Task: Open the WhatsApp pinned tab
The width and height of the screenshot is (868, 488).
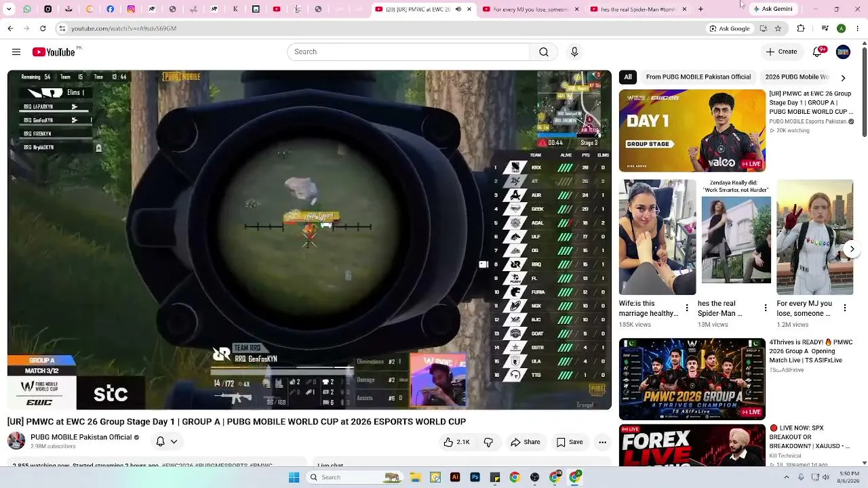Action: tap(27, 9)
